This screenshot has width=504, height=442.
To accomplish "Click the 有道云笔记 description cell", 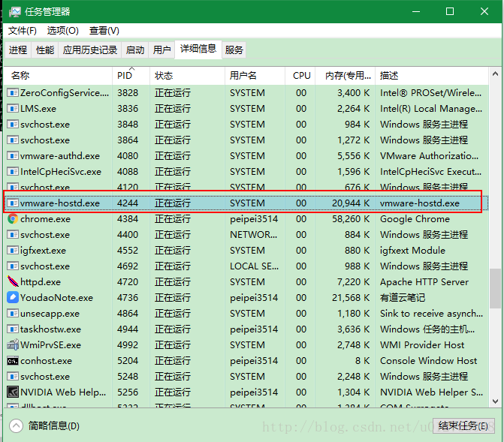I will (403, 297).
